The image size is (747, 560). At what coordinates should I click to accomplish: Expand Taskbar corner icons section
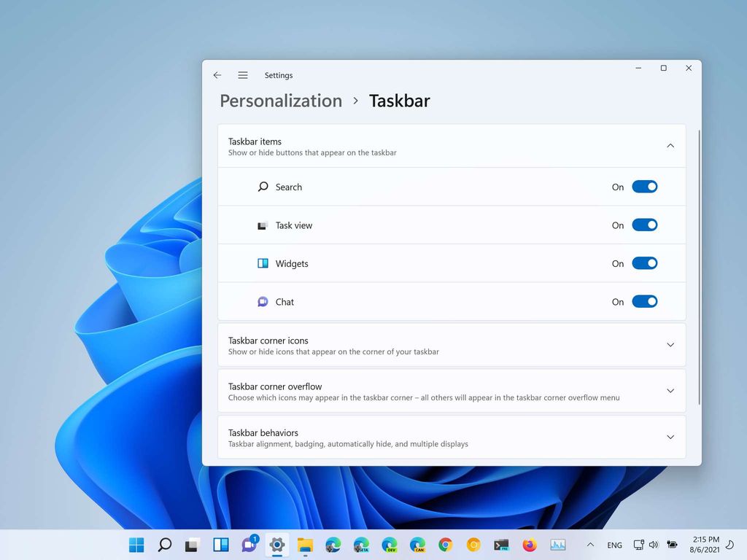670,344
